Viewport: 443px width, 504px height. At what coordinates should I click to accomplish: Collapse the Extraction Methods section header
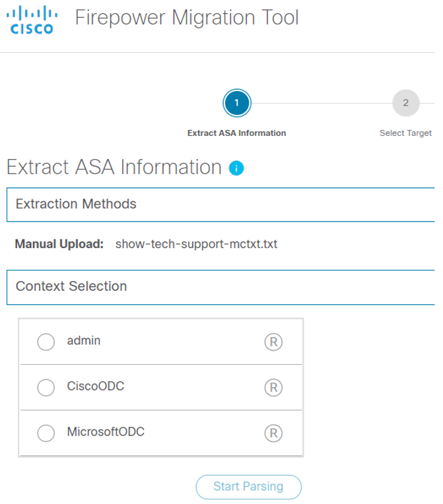point(221,205)
